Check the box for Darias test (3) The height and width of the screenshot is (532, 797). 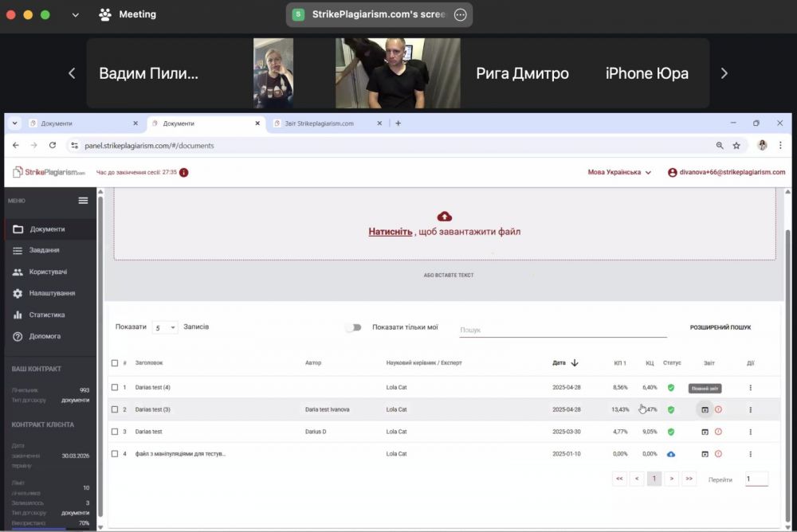click(114, 409)
